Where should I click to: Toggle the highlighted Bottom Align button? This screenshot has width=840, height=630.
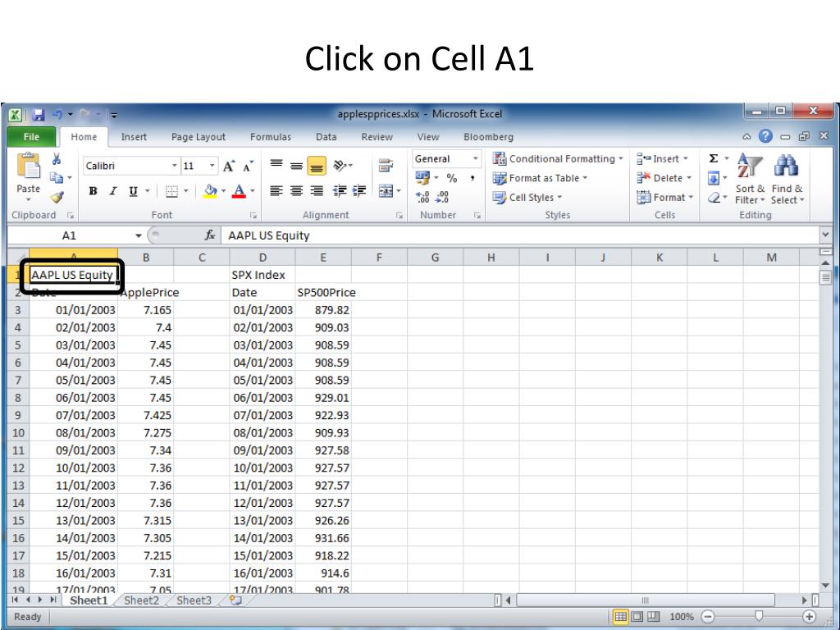point(317,166)
